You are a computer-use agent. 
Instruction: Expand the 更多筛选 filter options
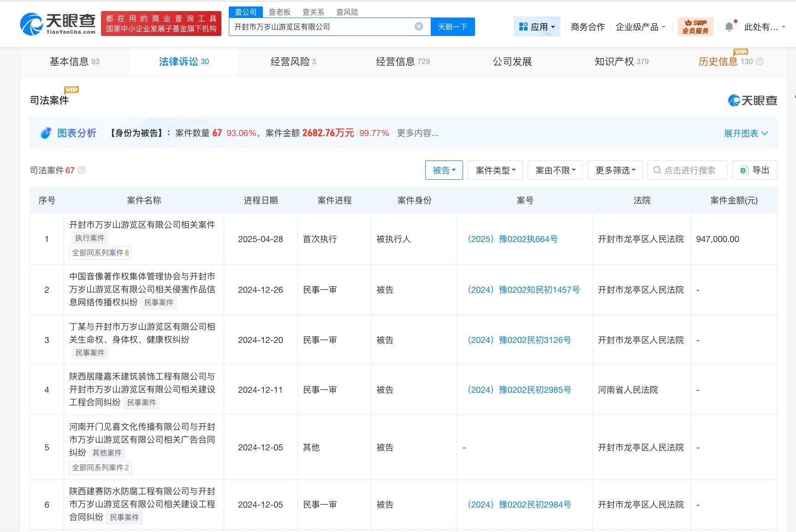(x=615, y=170)
